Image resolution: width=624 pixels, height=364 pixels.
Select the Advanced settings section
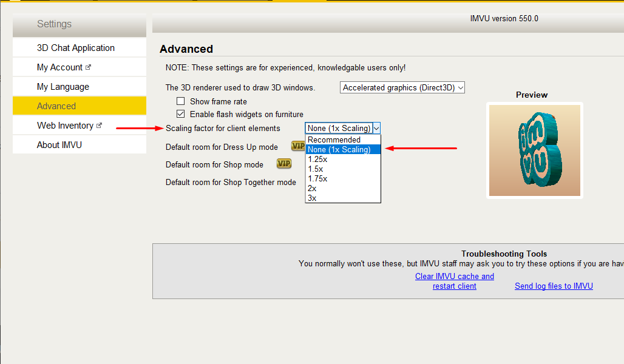[x=79, y=106]
